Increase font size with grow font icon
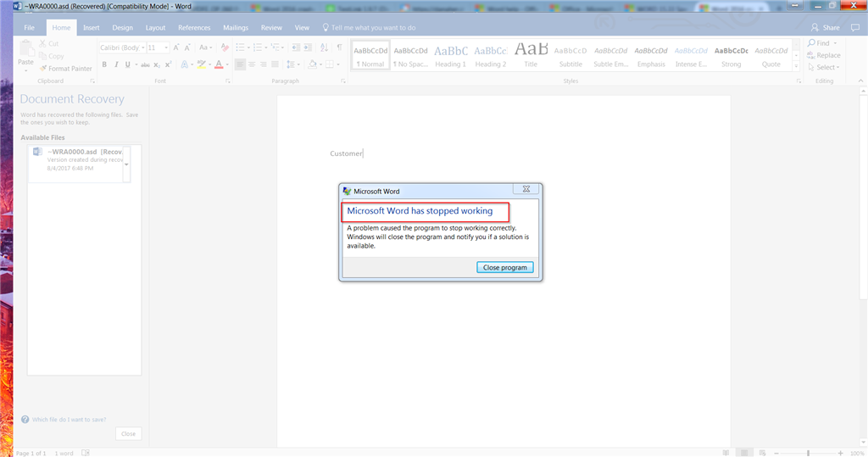868x457 pixels. pos(176,47)
